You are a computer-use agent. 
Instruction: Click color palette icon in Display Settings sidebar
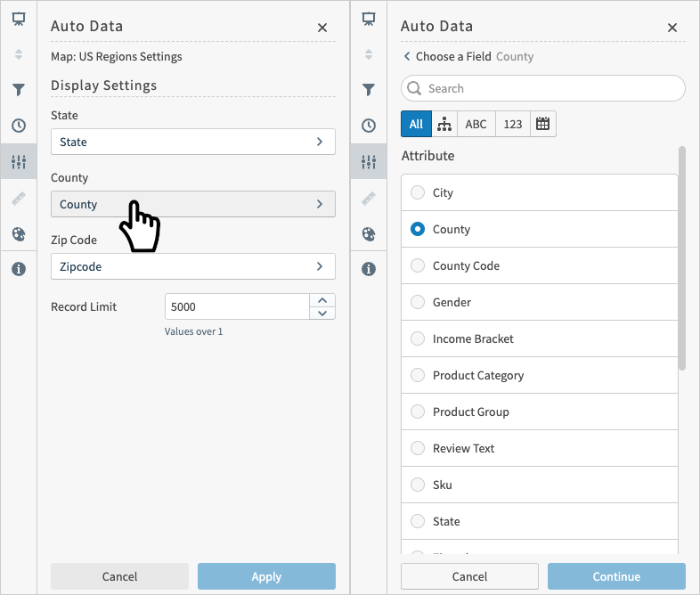click(19, 234)
